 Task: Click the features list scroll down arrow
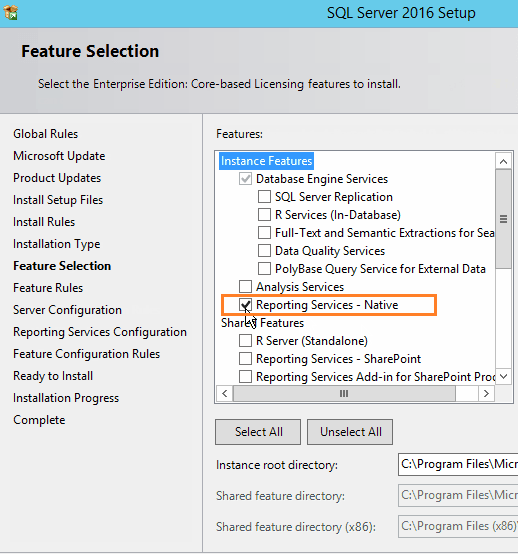click(x=504, y=377)
